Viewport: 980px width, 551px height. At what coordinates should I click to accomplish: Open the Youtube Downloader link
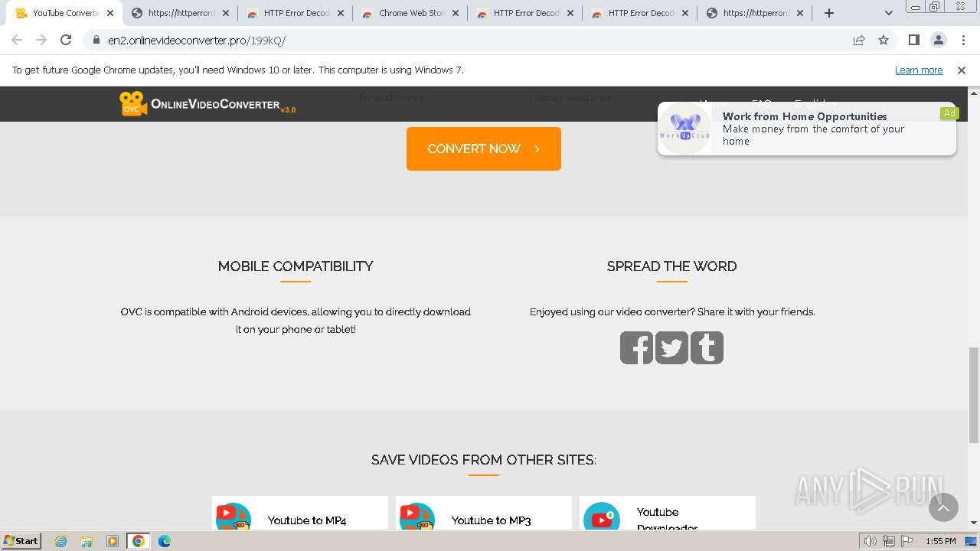point(667,519)
